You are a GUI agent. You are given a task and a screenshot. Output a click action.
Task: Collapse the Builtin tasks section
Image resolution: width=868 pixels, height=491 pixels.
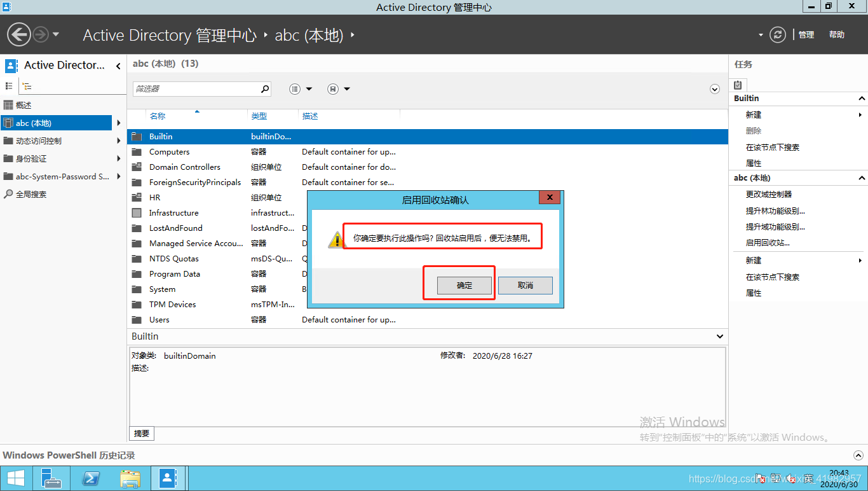862,99
